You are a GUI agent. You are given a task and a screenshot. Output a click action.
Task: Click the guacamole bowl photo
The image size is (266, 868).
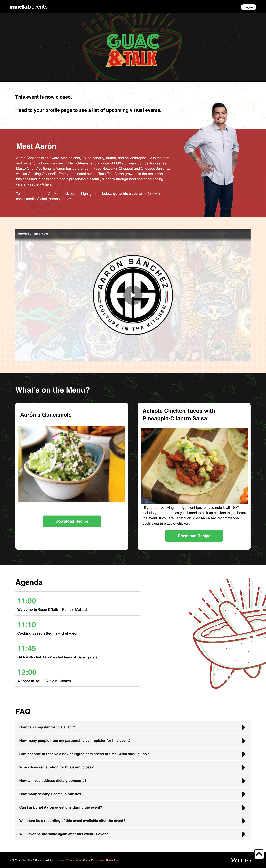point(72,464)
